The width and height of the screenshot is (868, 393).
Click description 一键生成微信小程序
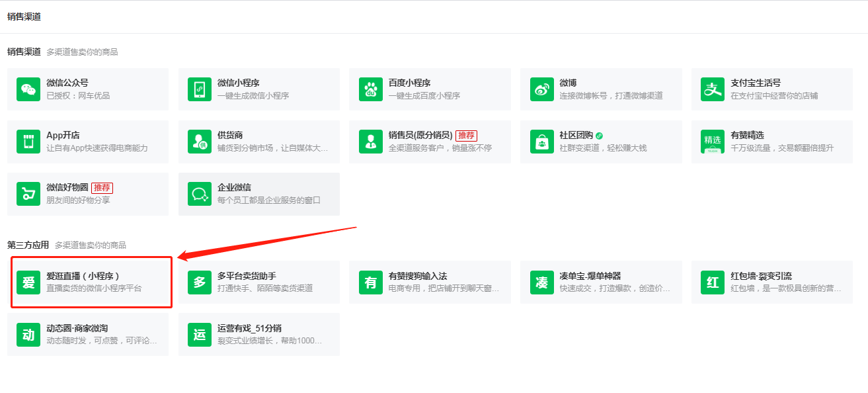(253, 96)
